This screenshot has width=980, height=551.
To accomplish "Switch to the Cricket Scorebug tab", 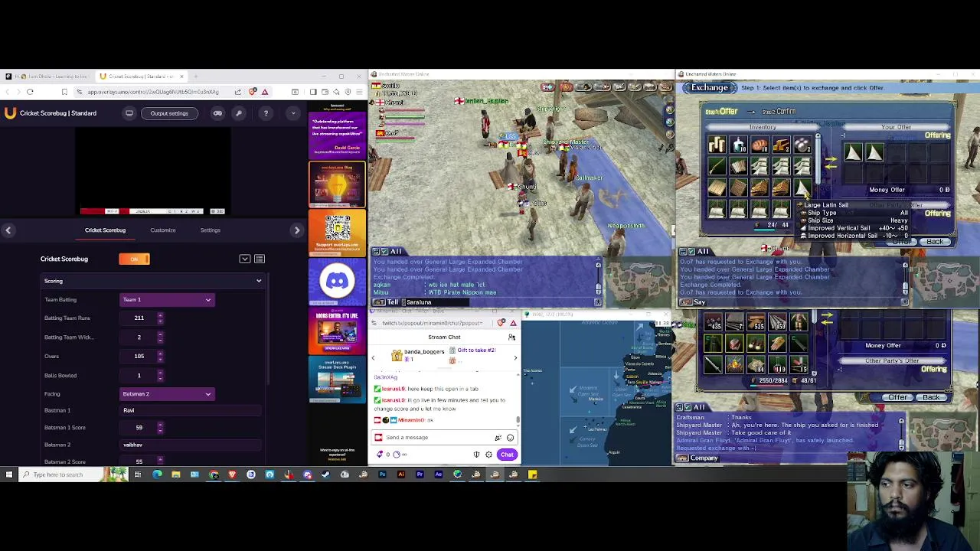I will pos(105,230).
